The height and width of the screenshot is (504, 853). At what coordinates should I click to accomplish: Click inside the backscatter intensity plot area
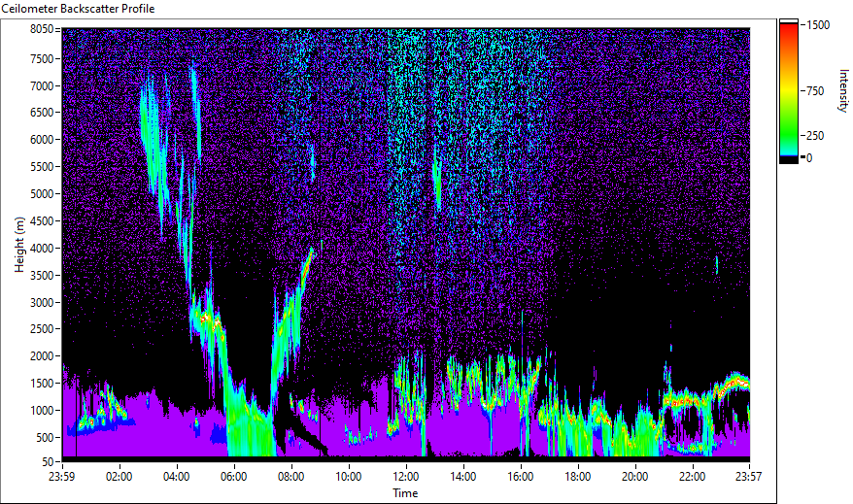click(x=406, y=245)
